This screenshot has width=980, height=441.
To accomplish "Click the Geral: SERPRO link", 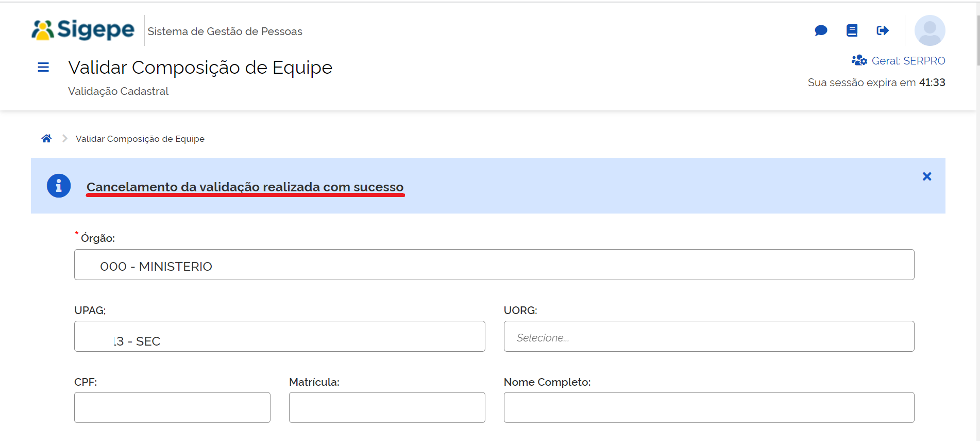I will pyautogui.click(x=908, y=61).
